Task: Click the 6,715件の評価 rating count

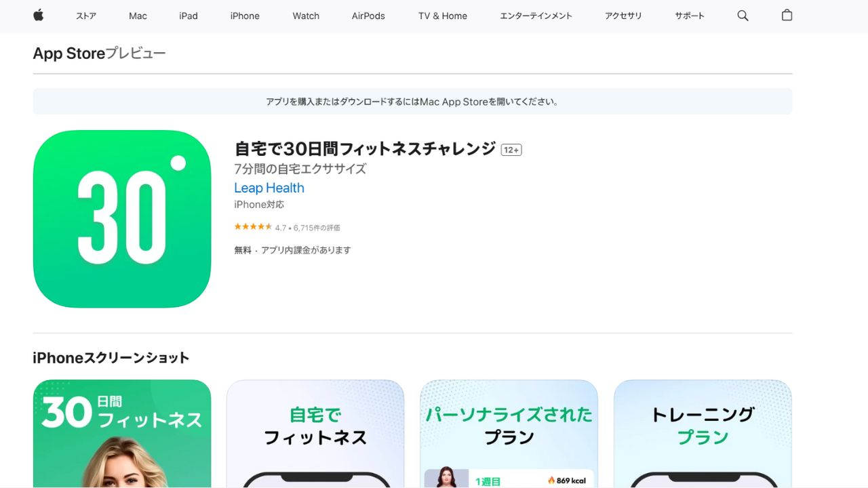Action: (x=317, y=228)
